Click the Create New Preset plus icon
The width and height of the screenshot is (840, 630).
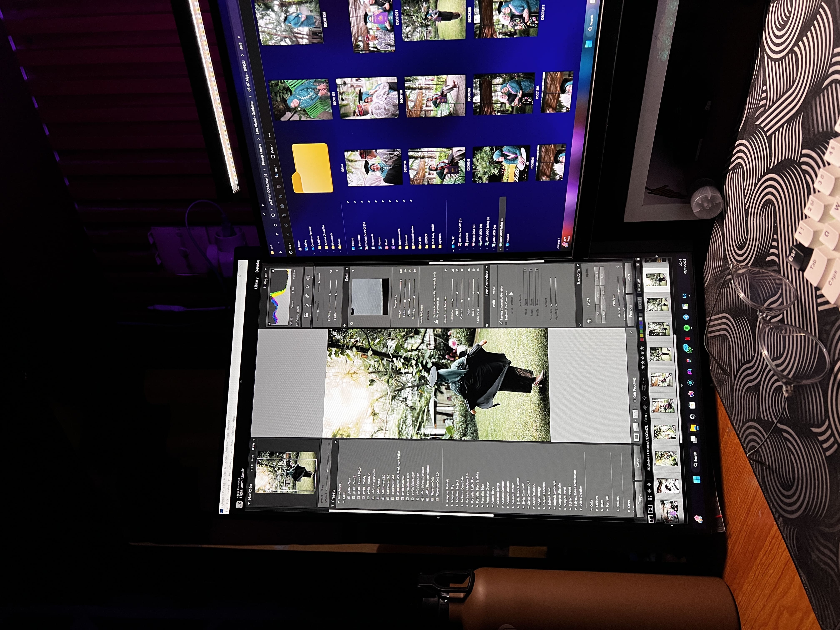click(336, 442)
